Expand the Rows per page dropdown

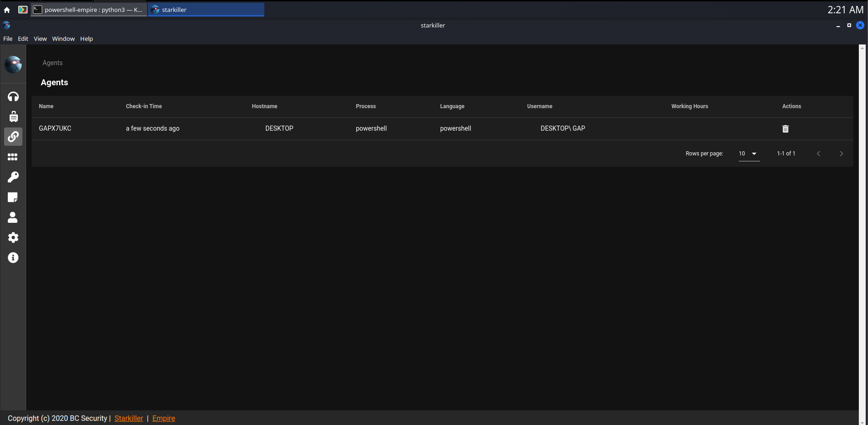(x=749, y=154)
